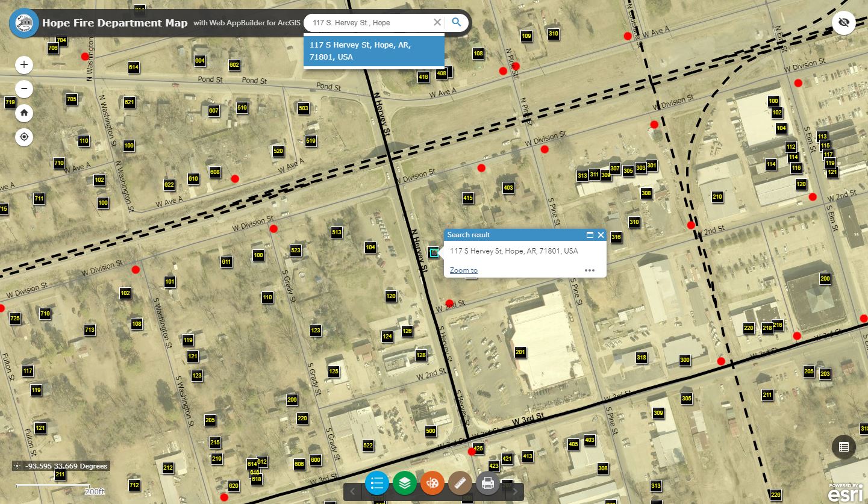Click the Home default extent button

pos(23,113)
